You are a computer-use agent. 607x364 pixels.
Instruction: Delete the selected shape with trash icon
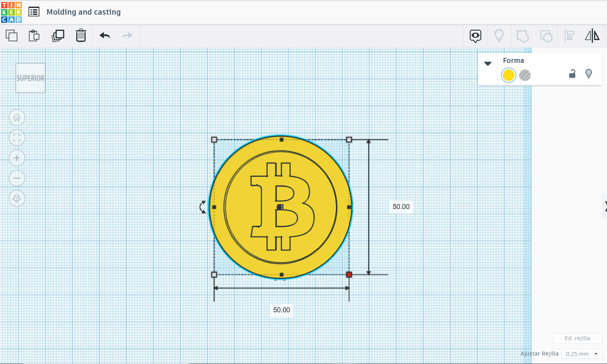[81, 35]
